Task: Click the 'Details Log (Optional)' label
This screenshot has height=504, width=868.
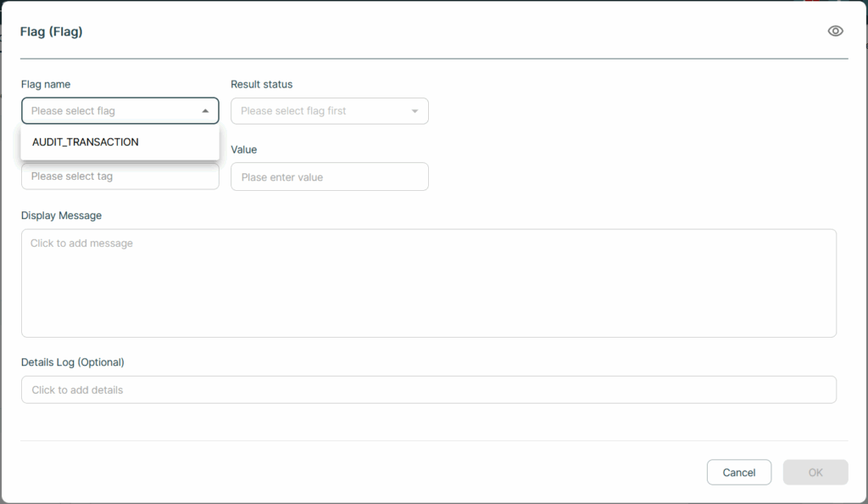Action: tap(73, 362)
